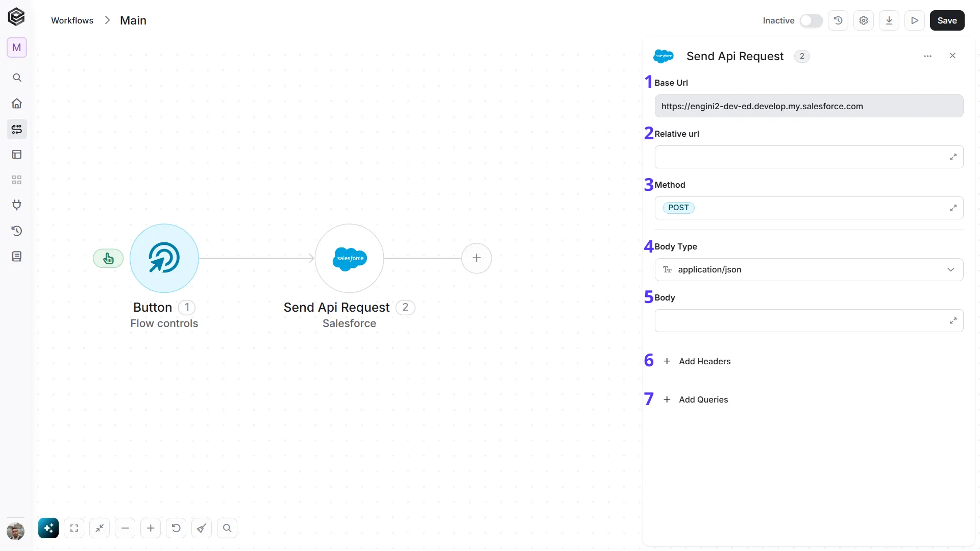
Task: Expand the Body field editor
Action: (x=953, y=321)
